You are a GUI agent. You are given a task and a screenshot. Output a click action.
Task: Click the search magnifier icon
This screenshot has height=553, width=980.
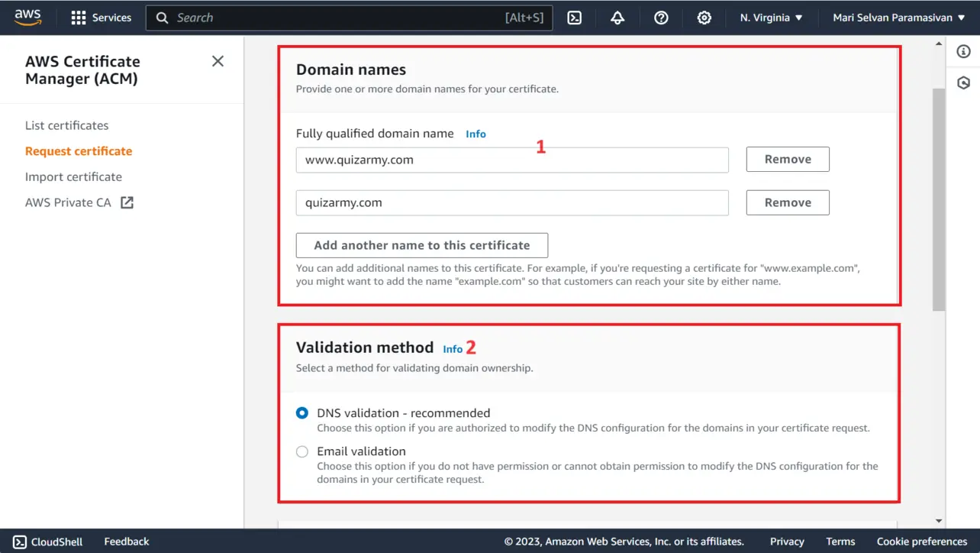tap(162, 18)
